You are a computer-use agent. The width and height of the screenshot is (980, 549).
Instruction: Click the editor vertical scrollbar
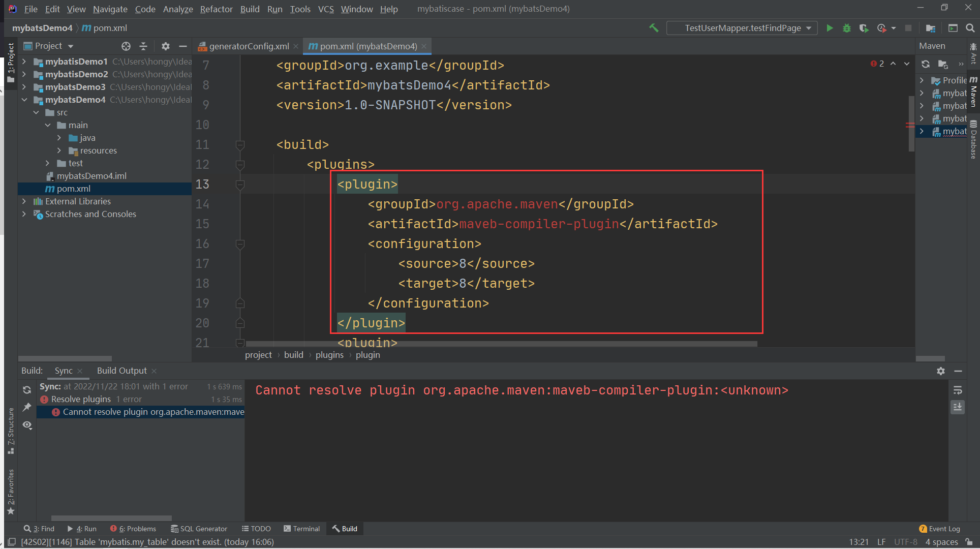point(911,124)
